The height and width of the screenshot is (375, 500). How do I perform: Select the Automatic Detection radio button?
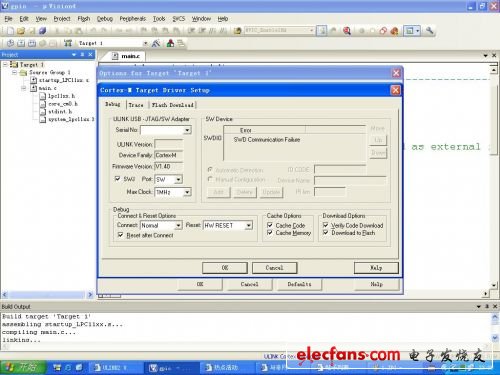coord(210,170)
